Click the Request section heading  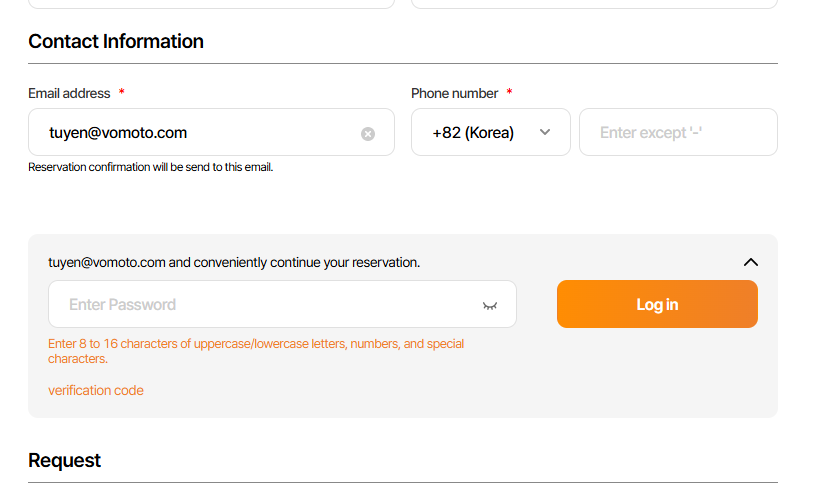[65, 460]
